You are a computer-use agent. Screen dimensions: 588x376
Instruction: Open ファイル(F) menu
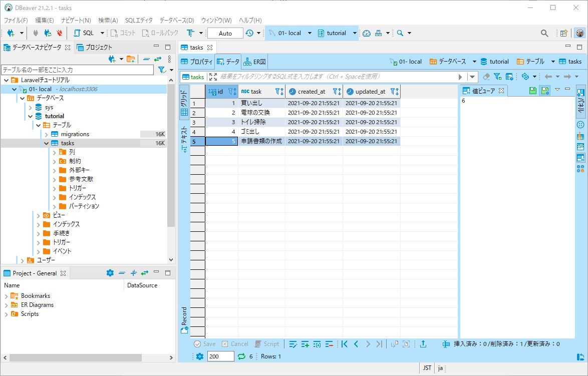point(16,20)
